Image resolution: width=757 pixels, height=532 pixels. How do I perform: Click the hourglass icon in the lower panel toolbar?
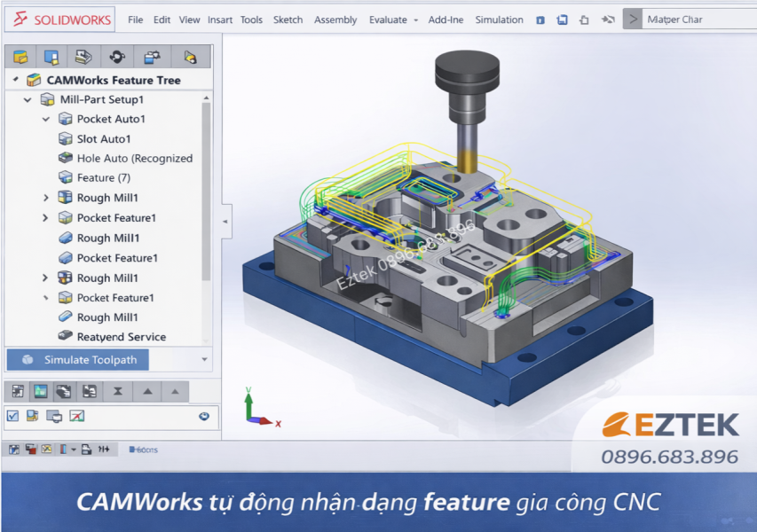click(x=117, y=391)
